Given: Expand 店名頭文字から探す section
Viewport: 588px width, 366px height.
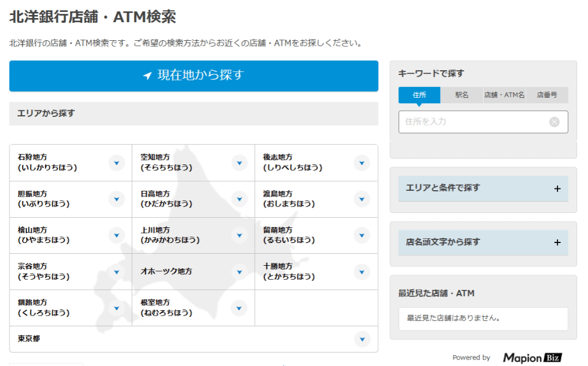Looking at the screenshot, I should click(483, 242).
